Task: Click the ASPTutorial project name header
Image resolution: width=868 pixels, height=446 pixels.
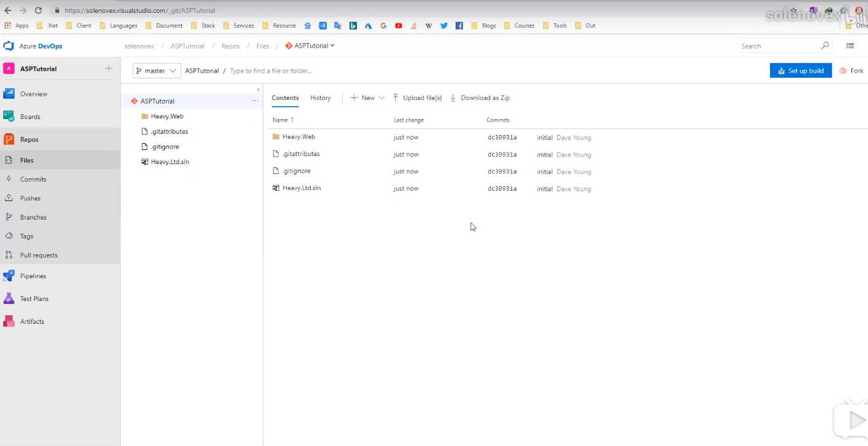Action: [x=38, y=68]
